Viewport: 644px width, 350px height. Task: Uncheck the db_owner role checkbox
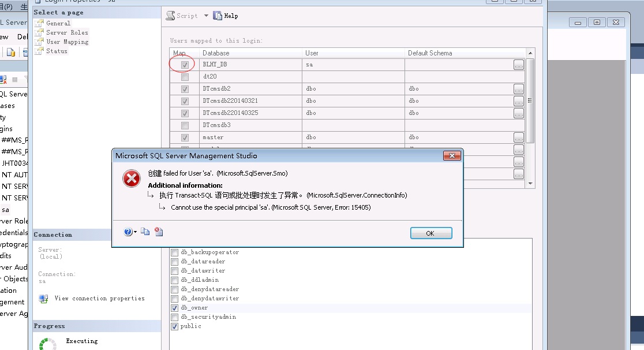[175, 308]
